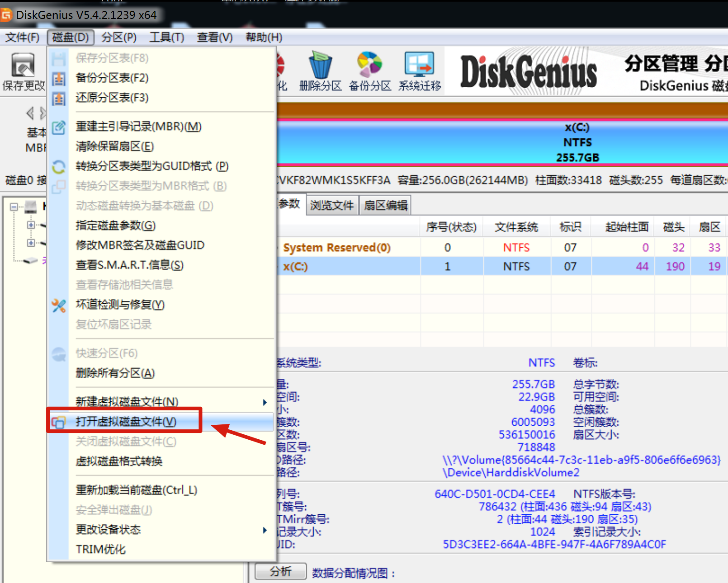Viewport: 728px width, 583px height.
Task: Click the hard disk icon in tree
Action: point(30,207)
